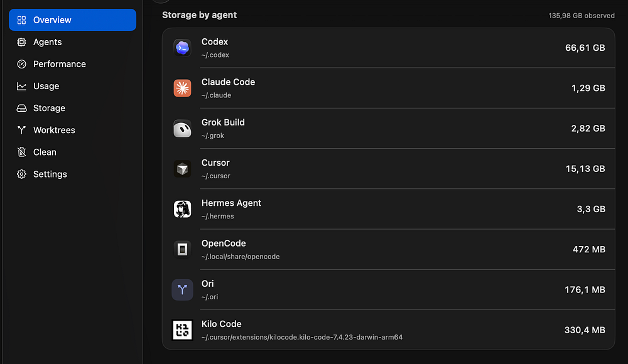Click the Usage chart icon
Image resolution: width=628 pixels, height=364 pixels.
(x=21, y=86)
